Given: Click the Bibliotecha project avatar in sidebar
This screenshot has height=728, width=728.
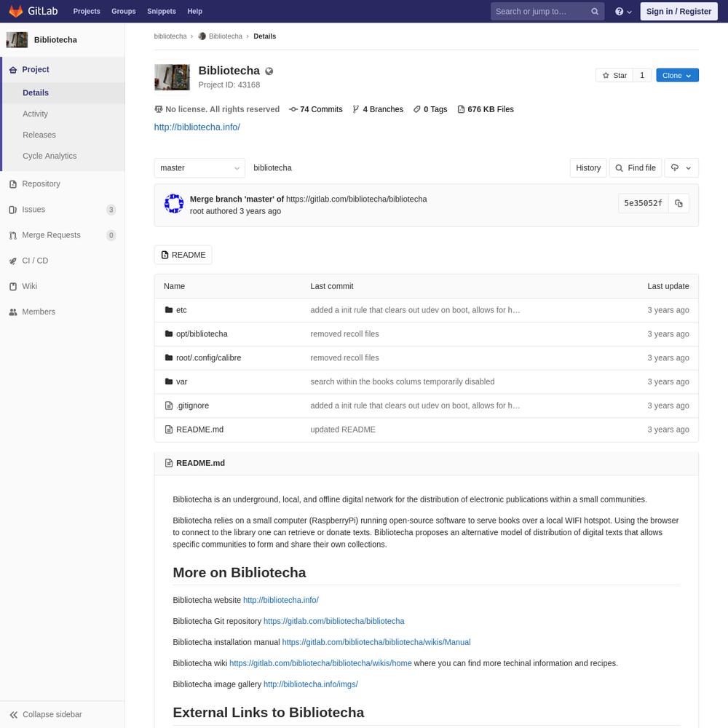Looking at the screenshot, I should point(17,40).
